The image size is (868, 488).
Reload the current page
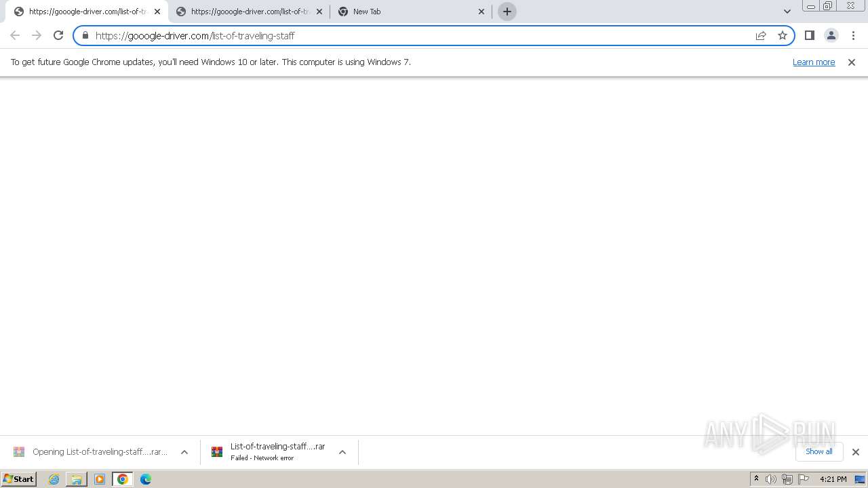[58, 35]
